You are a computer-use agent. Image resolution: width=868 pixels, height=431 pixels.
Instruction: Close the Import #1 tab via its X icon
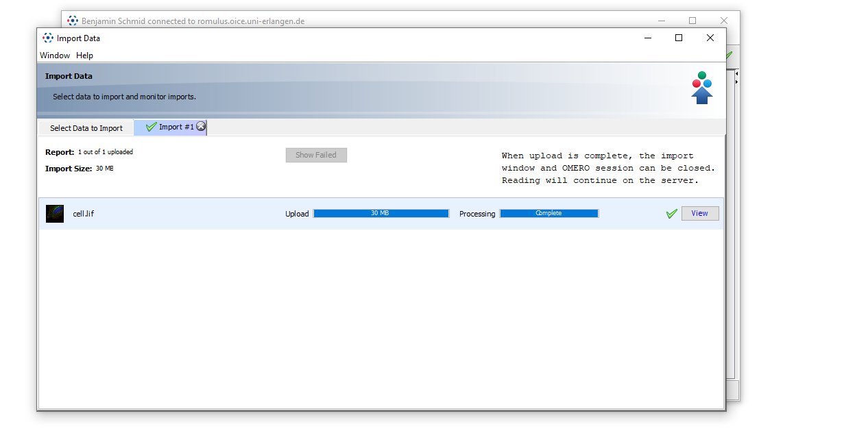201,127
